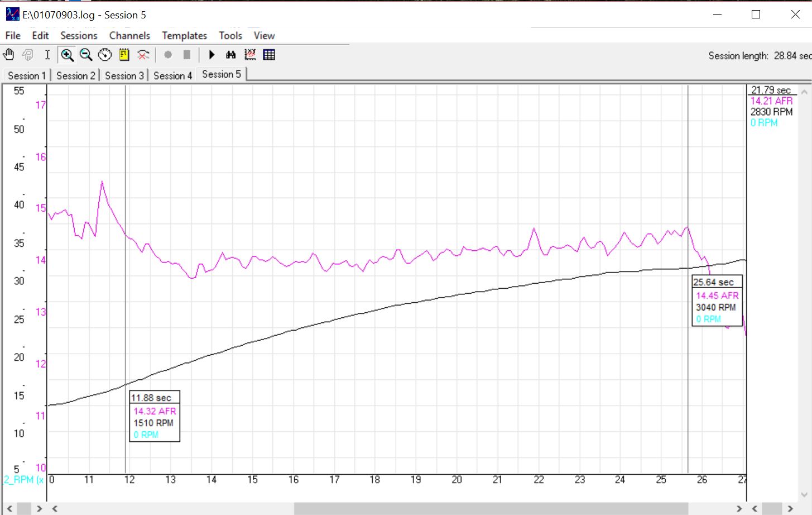Switch to the Session 1 tab
Screen dimensions: 812x515
coord(27,75)
